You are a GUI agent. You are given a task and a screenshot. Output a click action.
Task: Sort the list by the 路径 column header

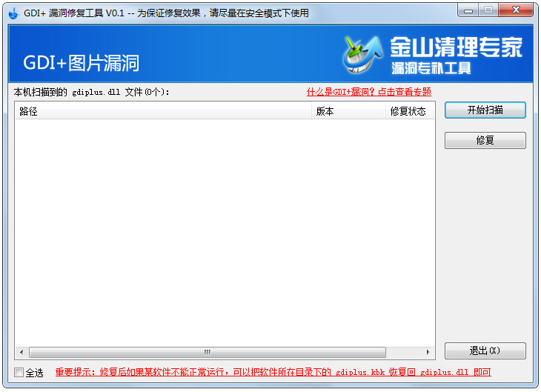[163, 111]
